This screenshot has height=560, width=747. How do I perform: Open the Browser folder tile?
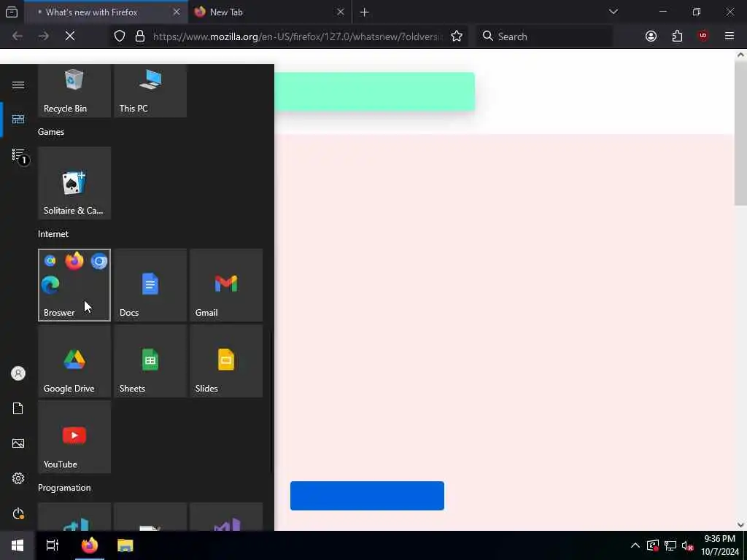(x=74, y=285)
